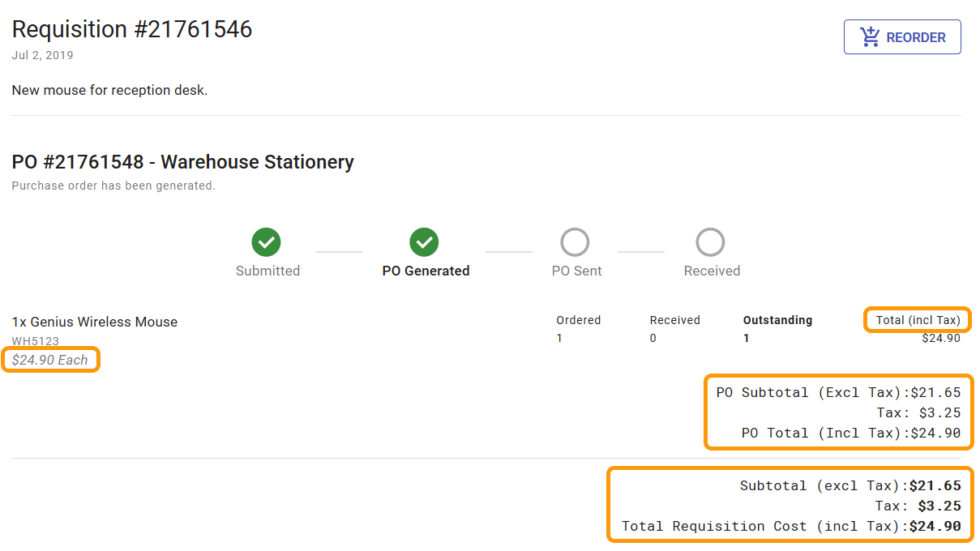Screen dimensions: 980x551
Task: Select the Ordered column header
Action: [x=578, y=319]
